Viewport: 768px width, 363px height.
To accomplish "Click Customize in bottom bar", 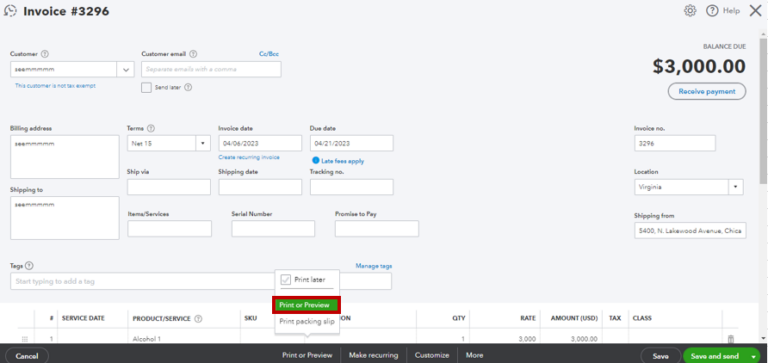I will point(432,355).
